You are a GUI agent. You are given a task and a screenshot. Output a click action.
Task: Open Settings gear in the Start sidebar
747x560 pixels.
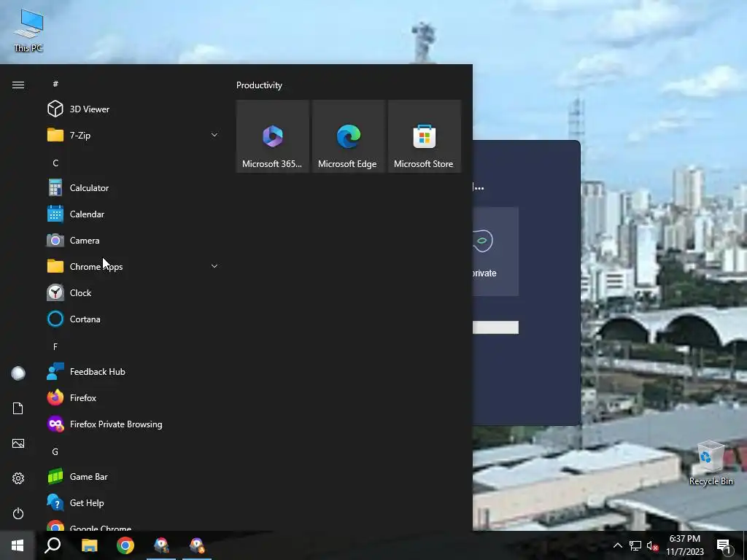coord(18,478)
